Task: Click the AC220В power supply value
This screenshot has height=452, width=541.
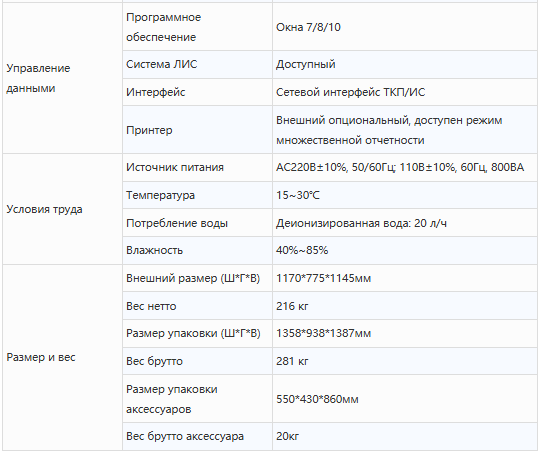Action: (x=400, y=167)
